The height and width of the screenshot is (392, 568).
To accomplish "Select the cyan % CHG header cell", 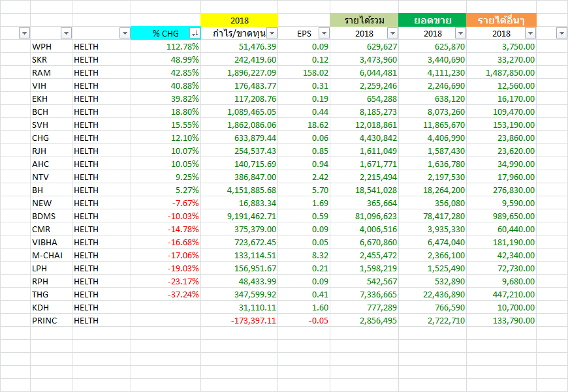I will click(x=166, y=33).
